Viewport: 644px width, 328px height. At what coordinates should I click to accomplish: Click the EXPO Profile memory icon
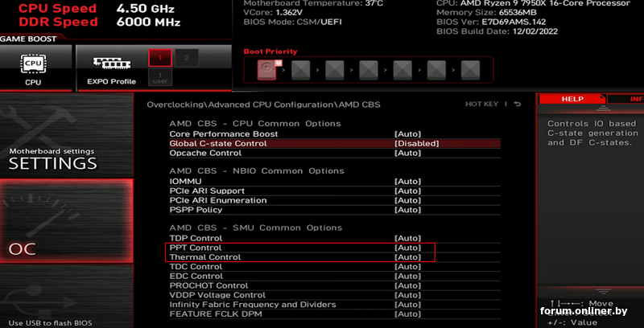[112, 64]
